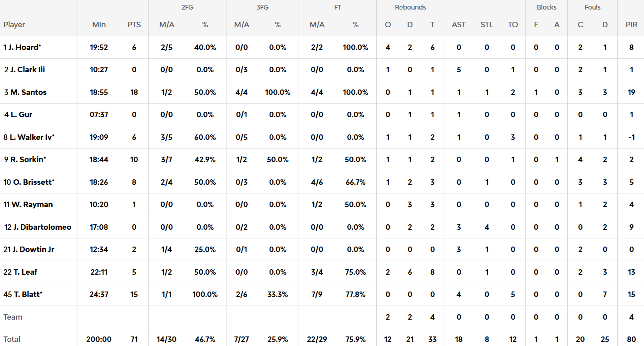Viewport: 644px width, 346px height.
Task: Click the Rebounds group header
Action: click(410, 7)
